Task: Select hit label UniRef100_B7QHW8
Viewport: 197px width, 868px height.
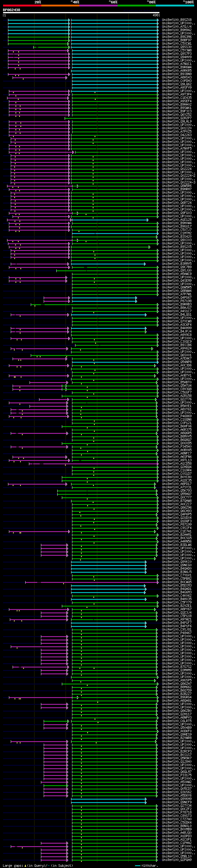Action: coord(177,501)
